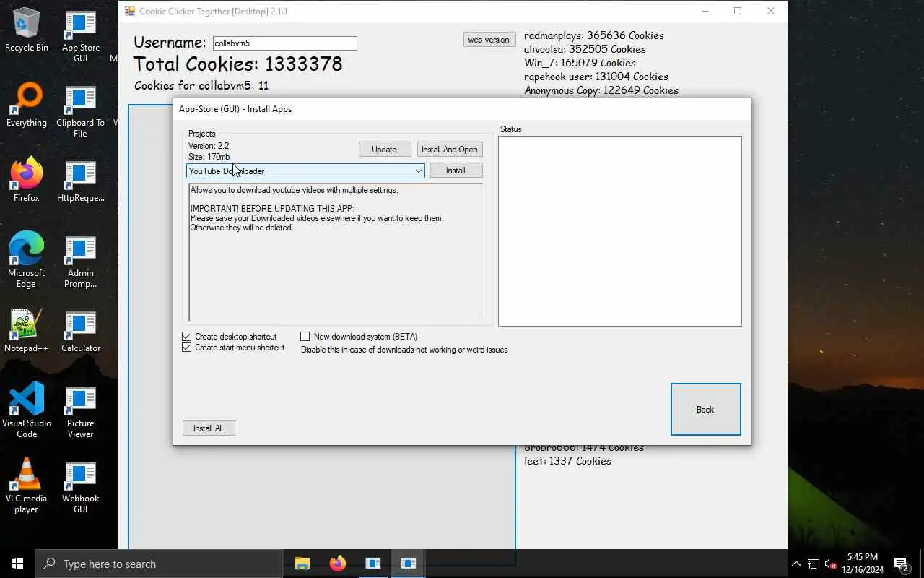Click web version button in Cookie Clicker
924x578 pixels.
pyautogui.click(x=489, y=40)
